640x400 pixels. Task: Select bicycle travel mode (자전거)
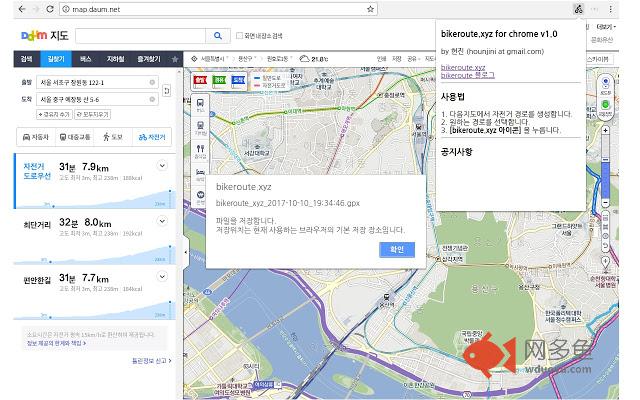pyautogui.click(x=152, y=137)
